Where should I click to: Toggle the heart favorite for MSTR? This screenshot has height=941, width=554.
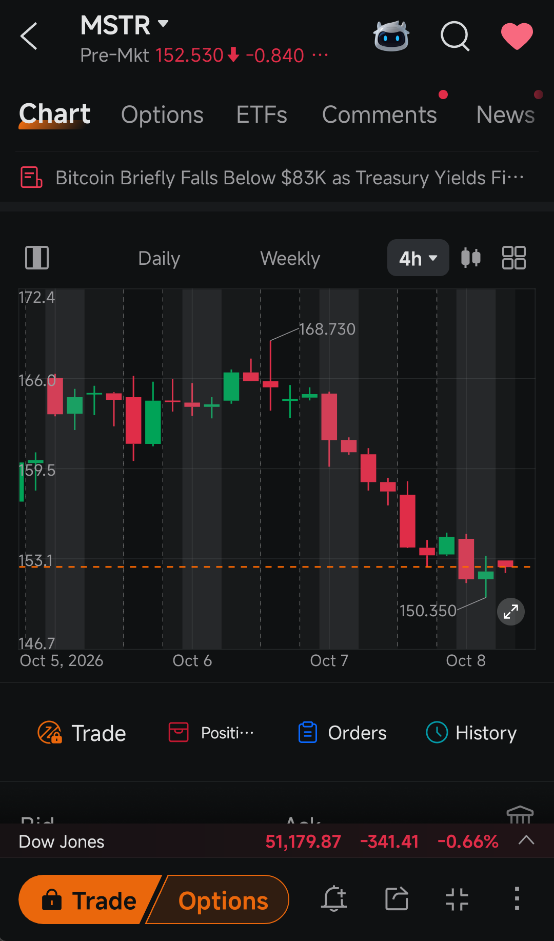coord(517,37)
